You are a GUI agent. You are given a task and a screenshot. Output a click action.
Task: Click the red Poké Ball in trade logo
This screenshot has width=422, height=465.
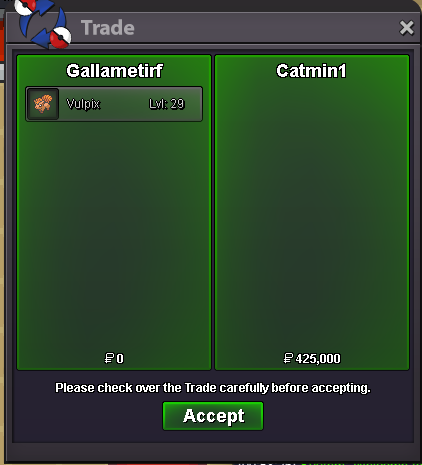click(60, 37)
